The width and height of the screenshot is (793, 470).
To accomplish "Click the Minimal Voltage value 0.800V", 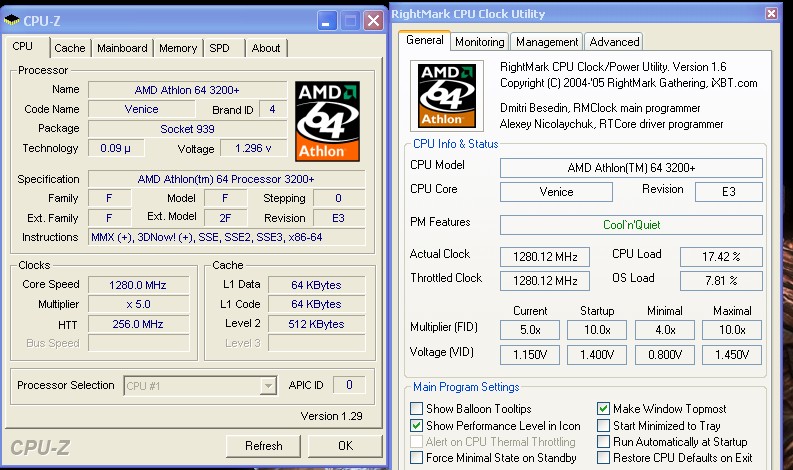I will click(665, 355).
